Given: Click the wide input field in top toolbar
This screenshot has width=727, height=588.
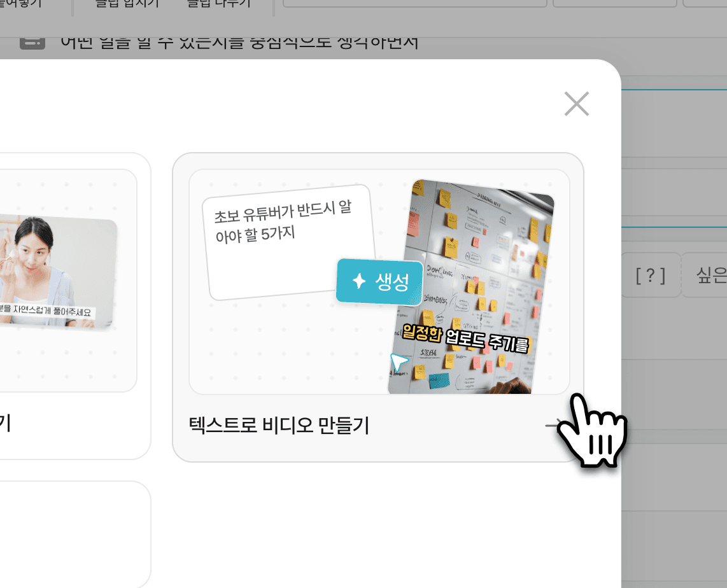Looking at the screenshot, I should pyautogui.click(x=414, y=3).
